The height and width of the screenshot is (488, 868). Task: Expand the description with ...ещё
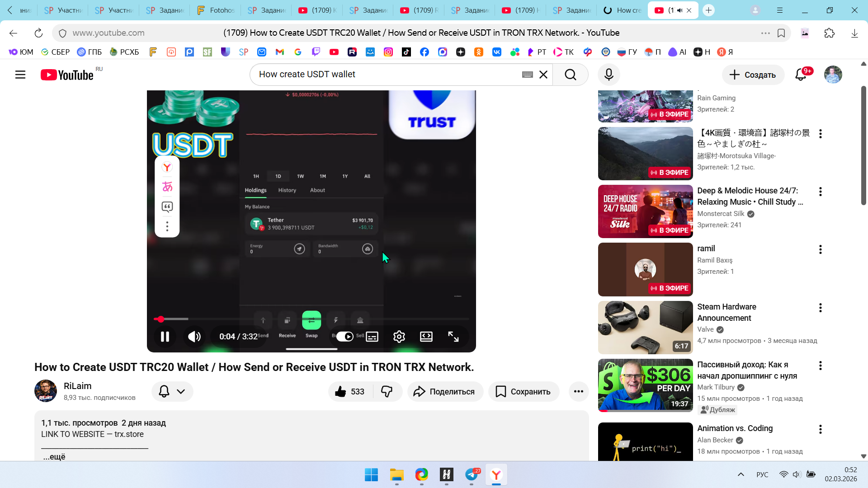[x=55, y=456]
